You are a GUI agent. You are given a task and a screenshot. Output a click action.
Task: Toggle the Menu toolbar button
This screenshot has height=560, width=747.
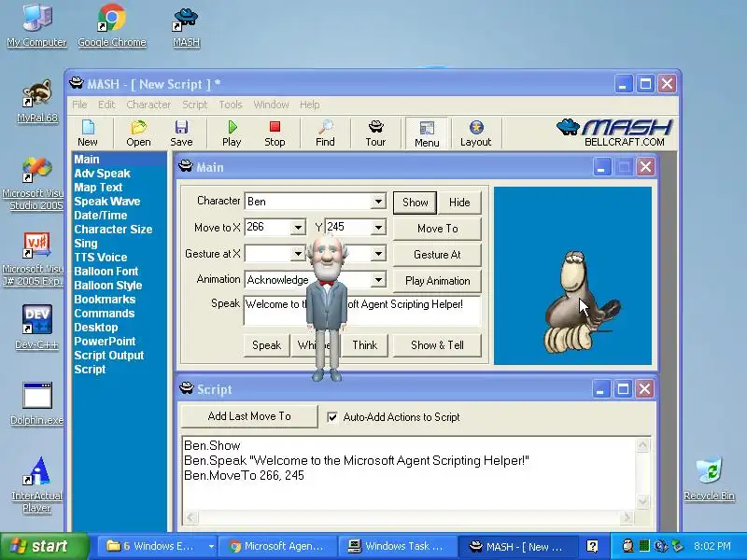click(x=427, y=133)
